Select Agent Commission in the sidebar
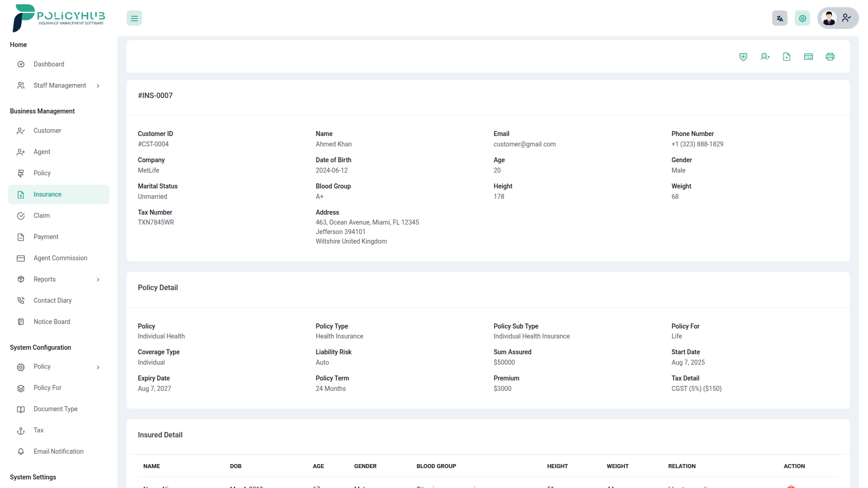This screenshot has width=868, height=488. 60,258
